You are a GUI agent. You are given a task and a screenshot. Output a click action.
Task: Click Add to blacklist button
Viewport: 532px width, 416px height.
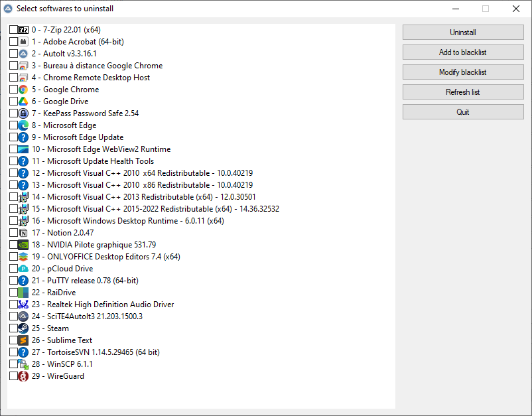pos(463,52)
